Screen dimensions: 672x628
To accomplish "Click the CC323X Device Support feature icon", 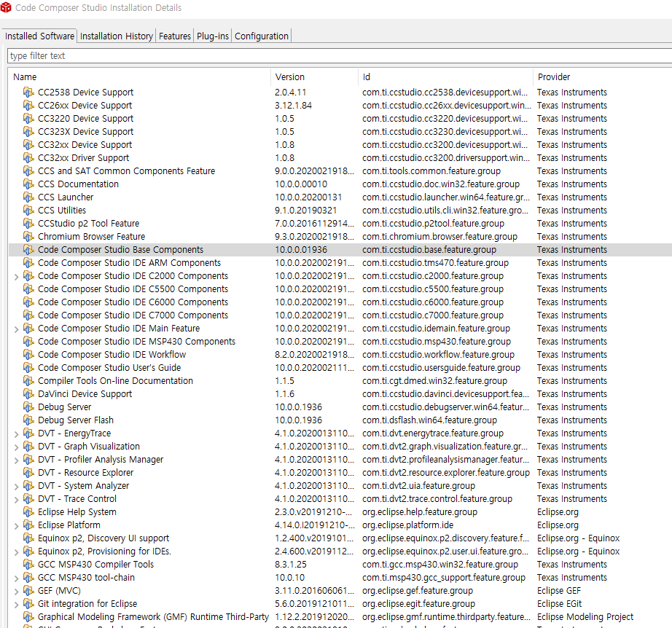I will 28,132.
